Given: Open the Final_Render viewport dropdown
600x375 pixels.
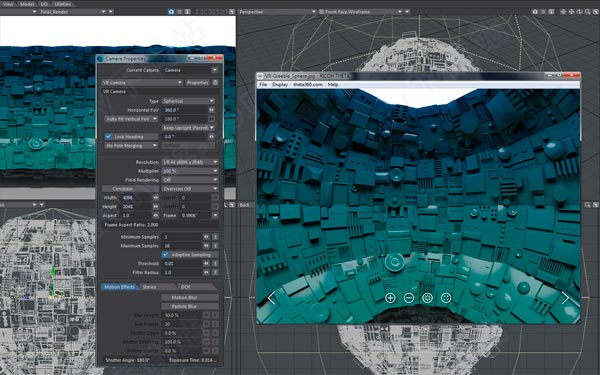Looking at the screenshot, I should [x=72, y=12].
